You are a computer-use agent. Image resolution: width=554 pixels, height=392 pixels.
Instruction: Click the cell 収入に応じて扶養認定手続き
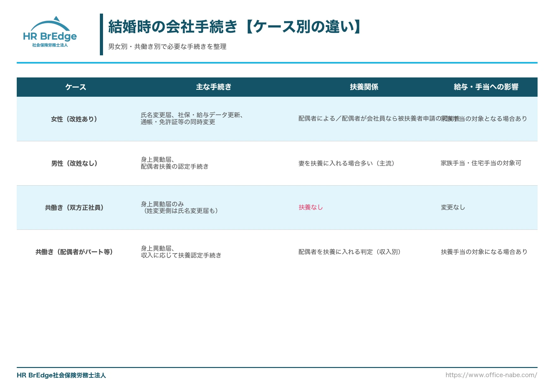[181, 252]
